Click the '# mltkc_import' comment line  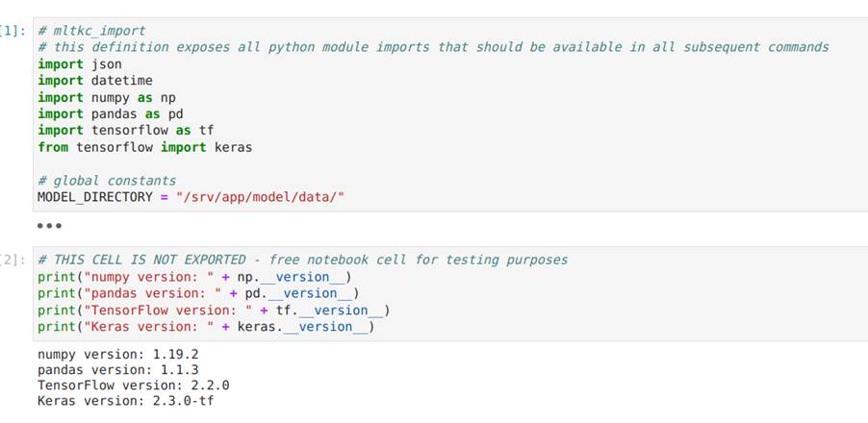click(x=91, y=31)
